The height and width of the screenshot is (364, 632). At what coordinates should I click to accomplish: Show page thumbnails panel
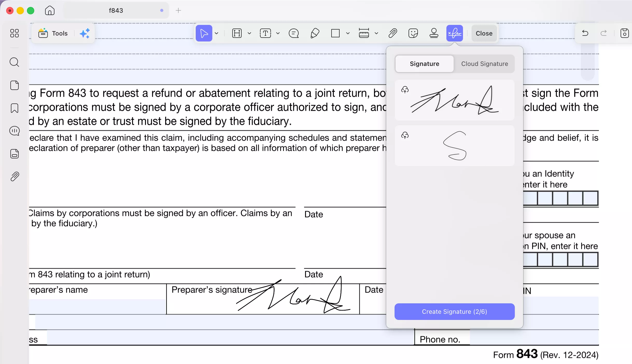(x=14, y=85)
